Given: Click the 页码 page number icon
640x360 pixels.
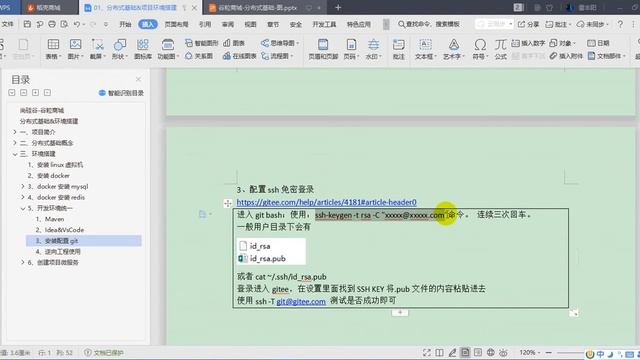Looking at the screenshot, I should 351,49.
